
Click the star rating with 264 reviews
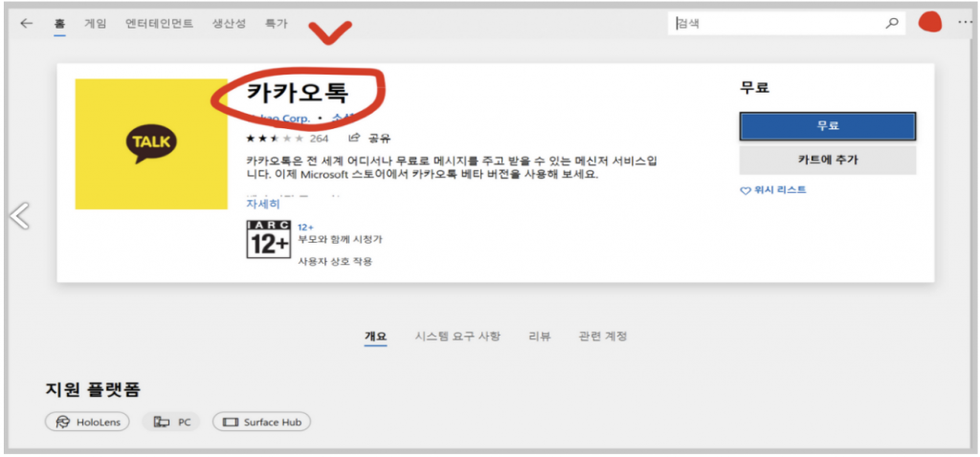287,138
